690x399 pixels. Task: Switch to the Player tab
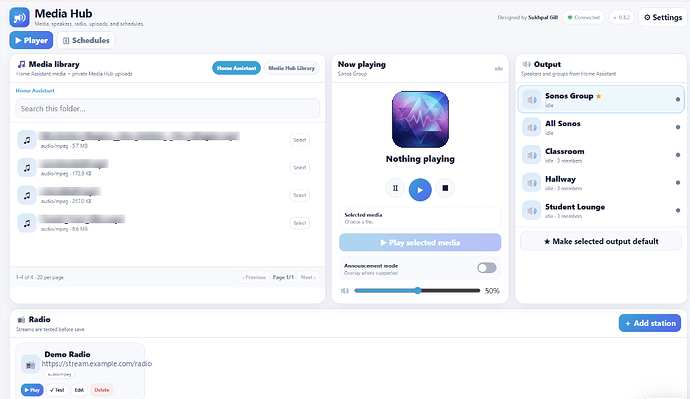(x=31, y=40)
